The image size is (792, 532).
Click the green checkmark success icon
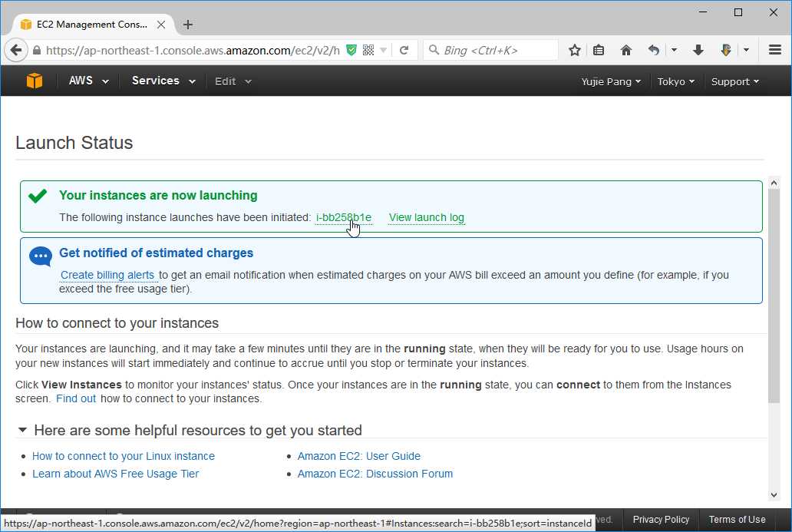(x=38, y=196)
